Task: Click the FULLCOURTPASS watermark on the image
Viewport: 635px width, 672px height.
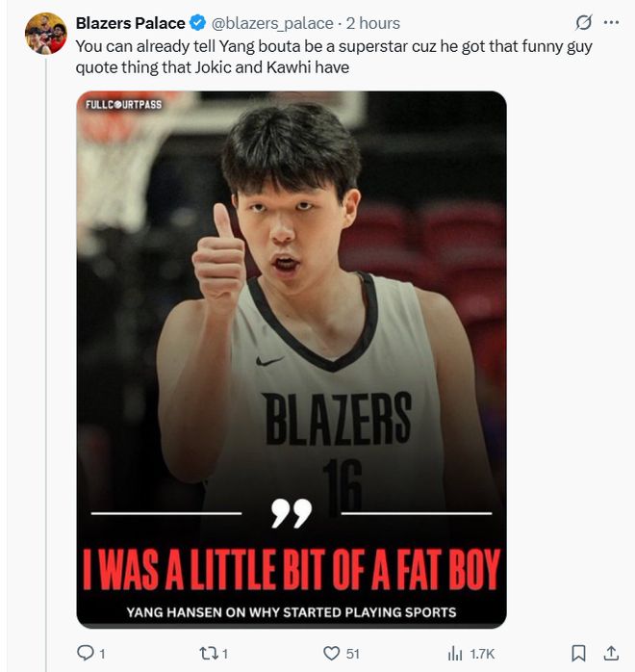Action: point(123,104)
